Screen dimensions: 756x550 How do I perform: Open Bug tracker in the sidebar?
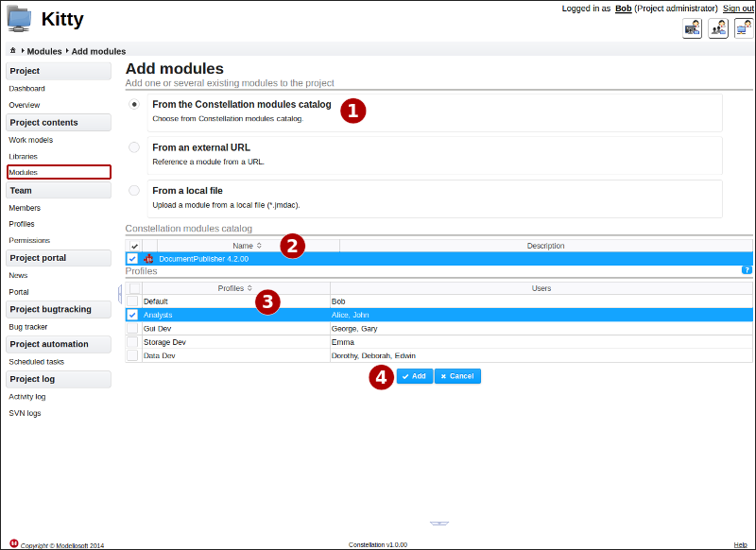pos(28,327)
